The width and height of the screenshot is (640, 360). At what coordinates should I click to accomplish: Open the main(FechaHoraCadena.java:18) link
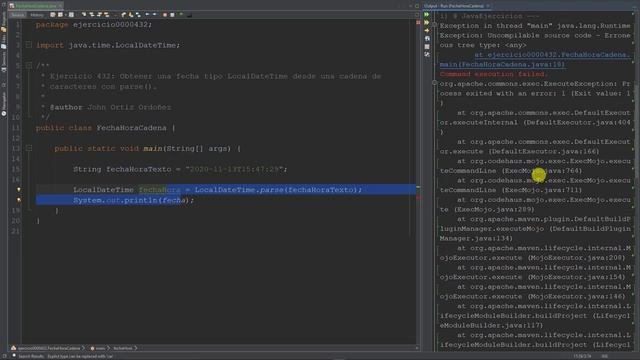(x=502, y=64)
